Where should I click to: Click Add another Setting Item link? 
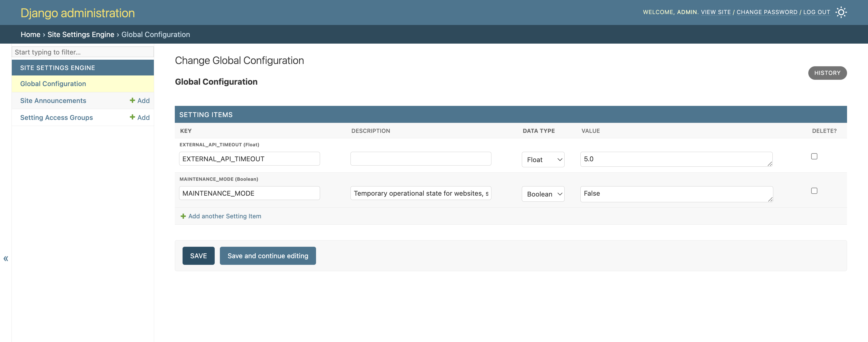point(224,216)
